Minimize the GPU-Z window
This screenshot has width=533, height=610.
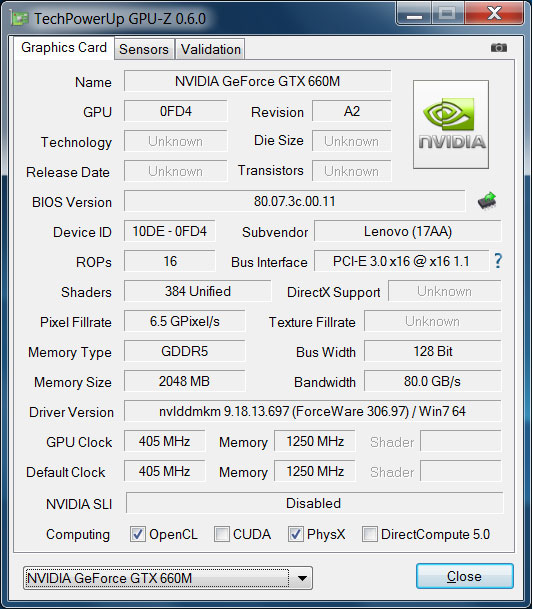pos(414,13)
